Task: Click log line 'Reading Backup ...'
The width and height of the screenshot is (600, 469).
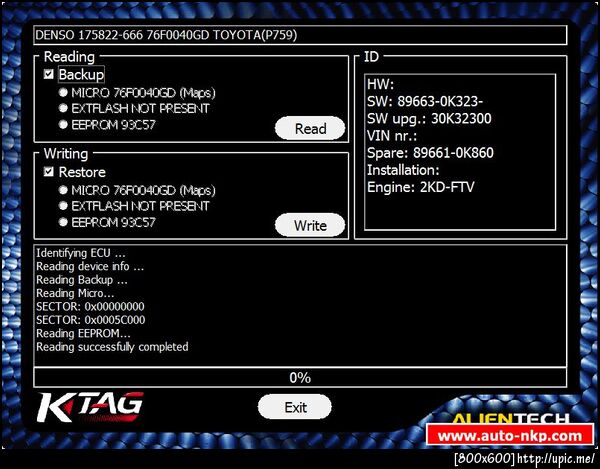Action: tap(82, 280)
